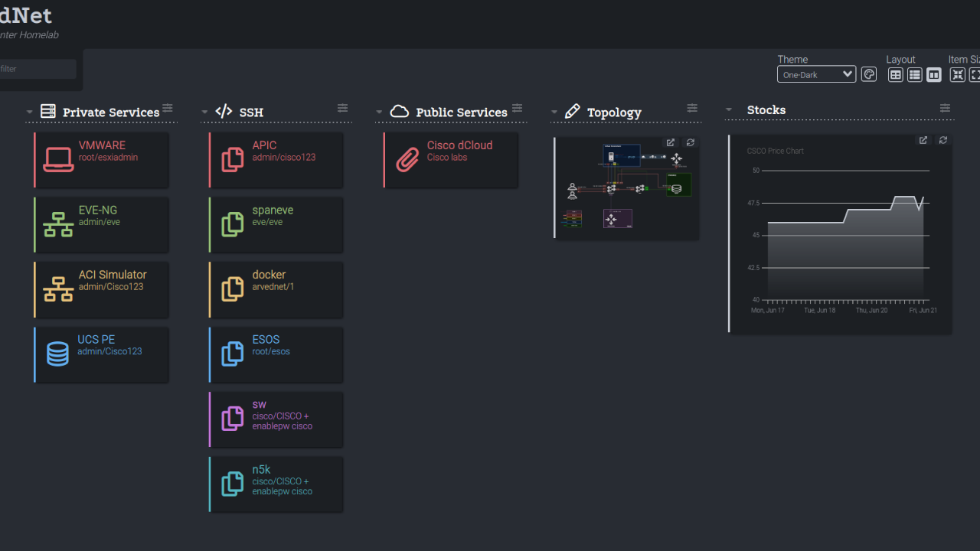This screenshot has width=980, height=551.
Task: Click the n5k copy icon
Action: pyautogui.click(x=233, y=484)
